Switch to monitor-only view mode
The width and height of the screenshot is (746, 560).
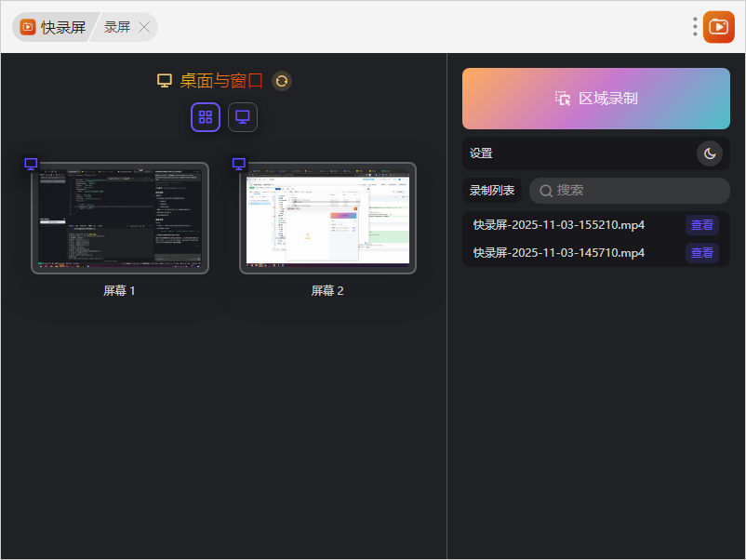point(243,117)
